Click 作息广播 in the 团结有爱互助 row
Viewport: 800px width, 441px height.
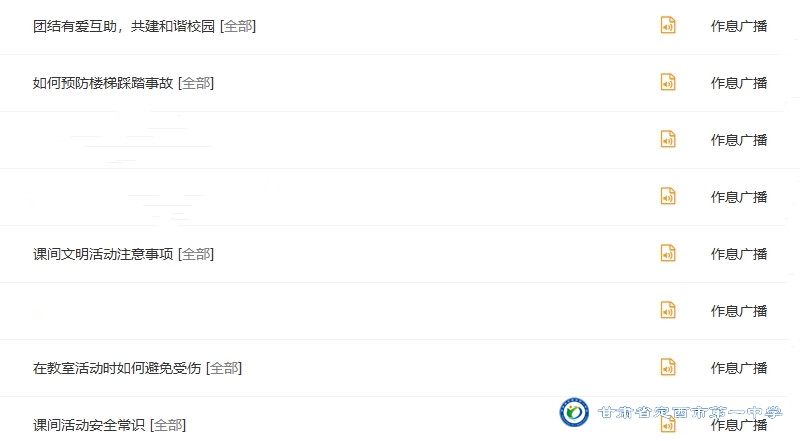tap(739, 26)
